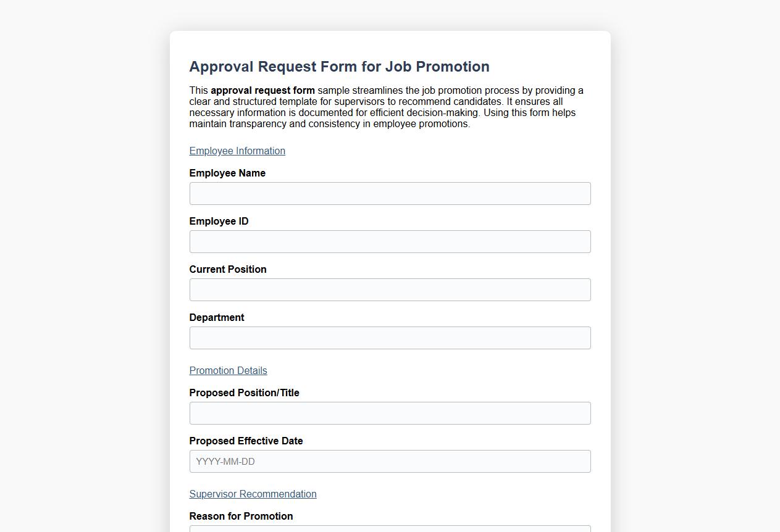The width and height of the screenshot is (780, 532).
Task: Click the Reason for Promotion field
Action: click(390, 530)
